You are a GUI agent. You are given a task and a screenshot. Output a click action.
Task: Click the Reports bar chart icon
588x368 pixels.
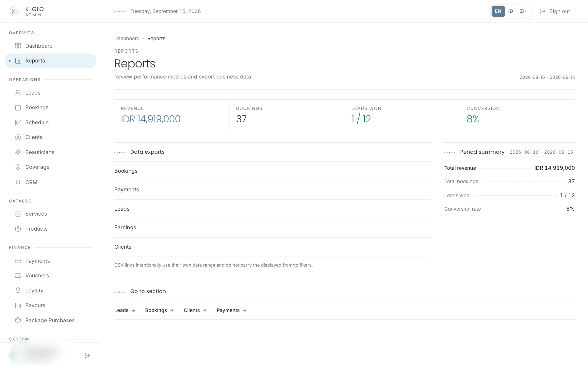[18, 61]
